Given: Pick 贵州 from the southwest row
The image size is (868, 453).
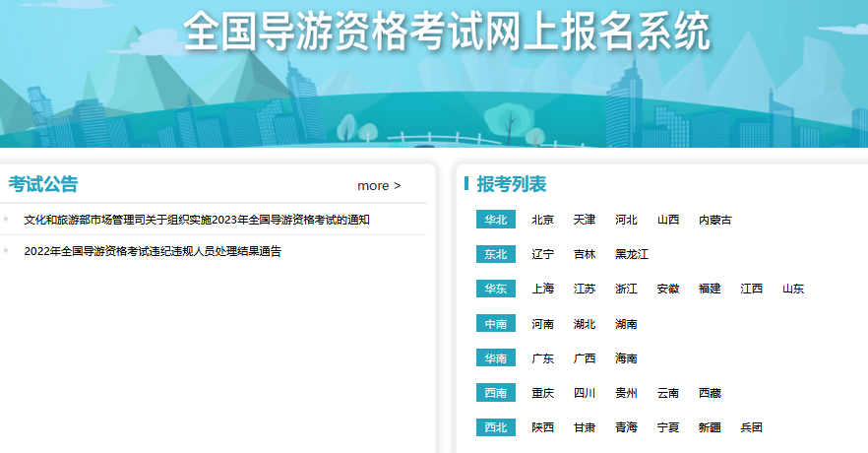Looking at the screenshot, I should 626,393.
